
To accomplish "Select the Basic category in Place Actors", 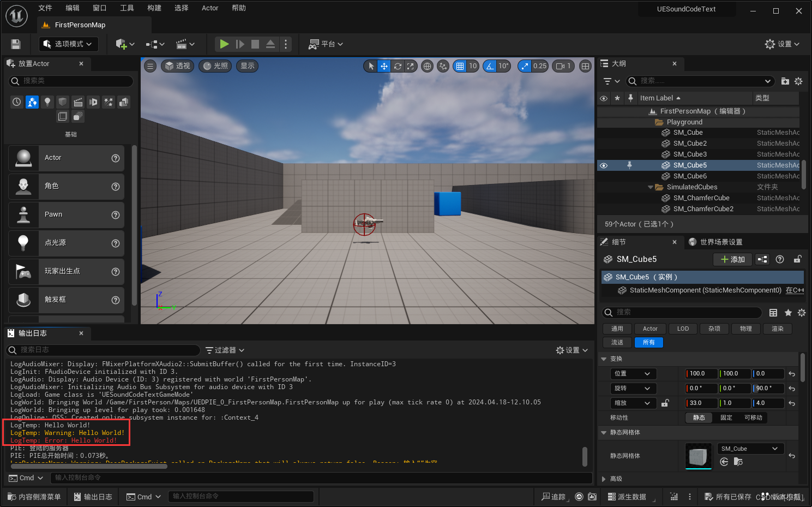I will pos(32,102).
